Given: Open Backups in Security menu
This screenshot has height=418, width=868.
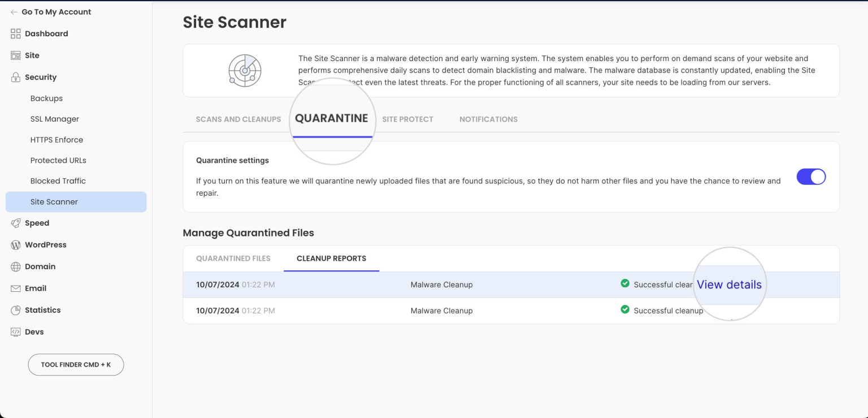Looking at the screenshot, I should [x=46, y=98].
